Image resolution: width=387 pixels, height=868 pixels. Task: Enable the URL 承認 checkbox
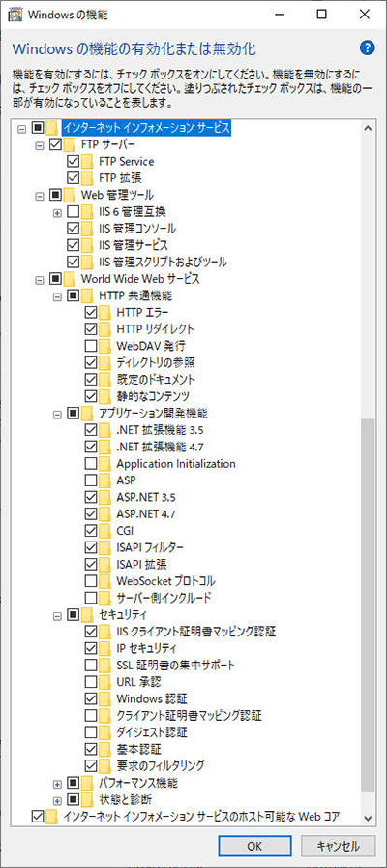(91, 681)
